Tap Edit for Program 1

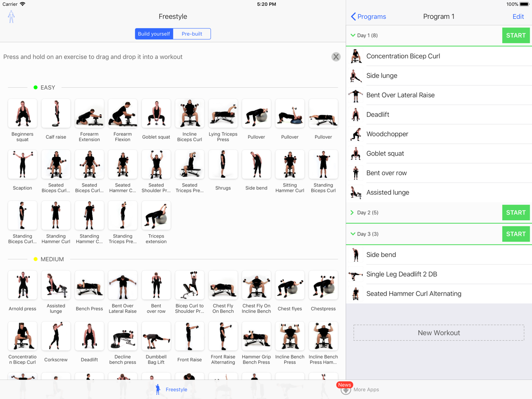coord(518,16)
